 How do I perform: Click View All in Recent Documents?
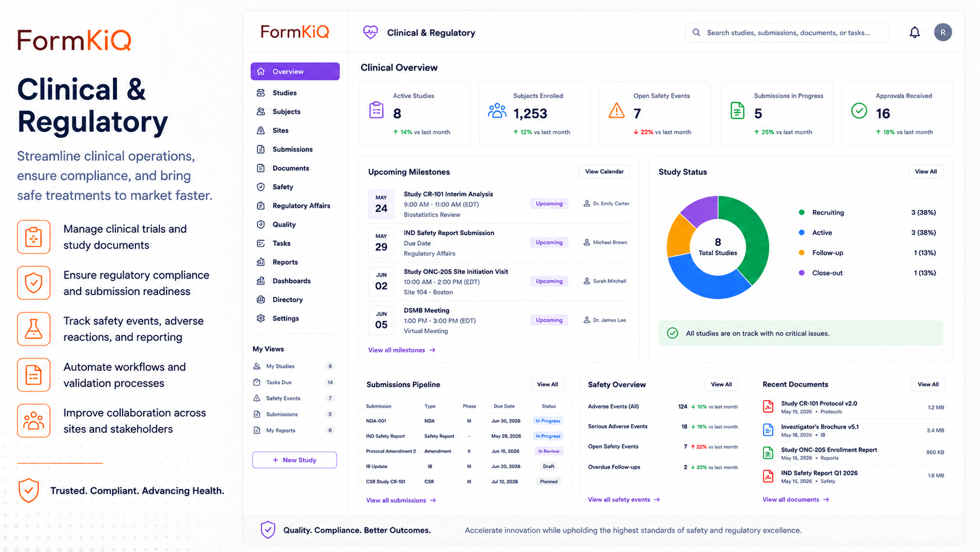928,384
